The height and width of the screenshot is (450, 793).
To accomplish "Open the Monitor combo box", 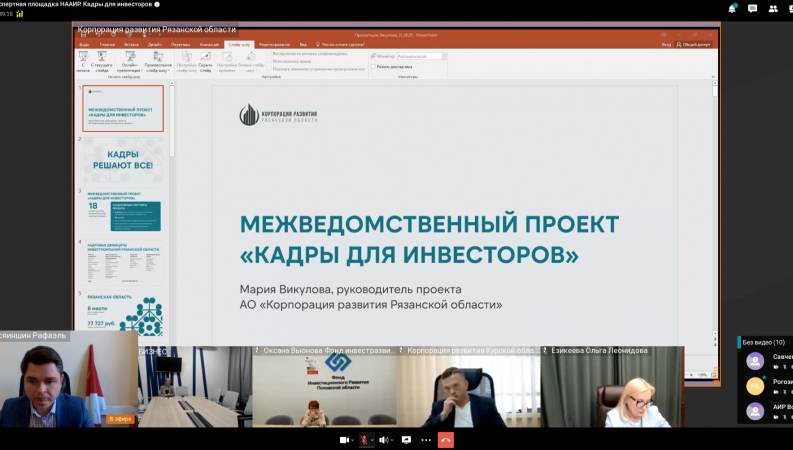I will pos(421,56).
